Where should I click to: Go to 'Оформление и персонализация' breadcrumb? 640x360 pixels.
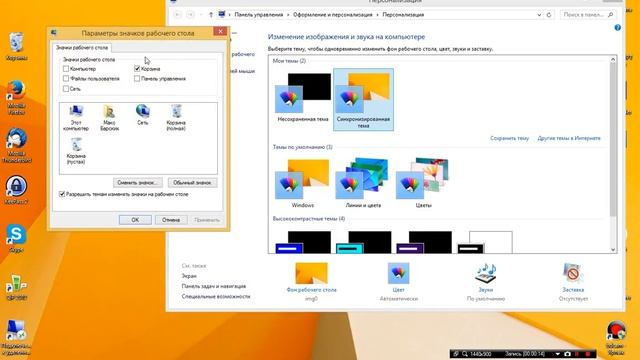(x=333, y=15)
